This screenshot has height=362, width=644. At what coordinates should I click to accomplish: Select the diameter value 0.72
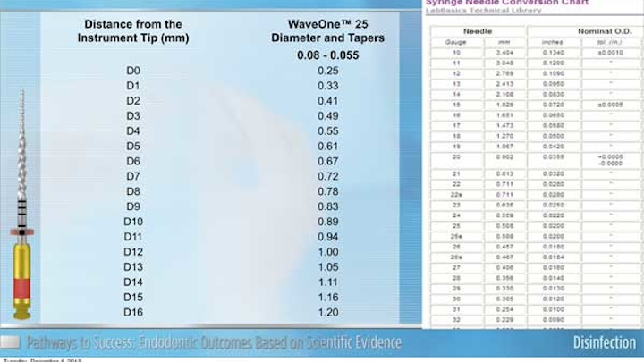coord(327,176)
